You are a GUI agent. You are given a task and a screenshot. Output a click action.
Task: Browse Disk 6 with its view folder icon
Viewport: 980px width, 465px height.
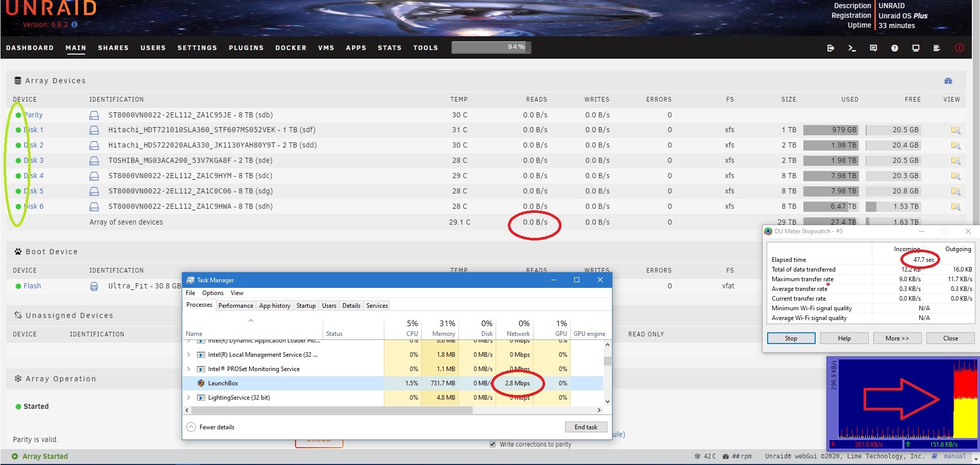pos(955,207)
